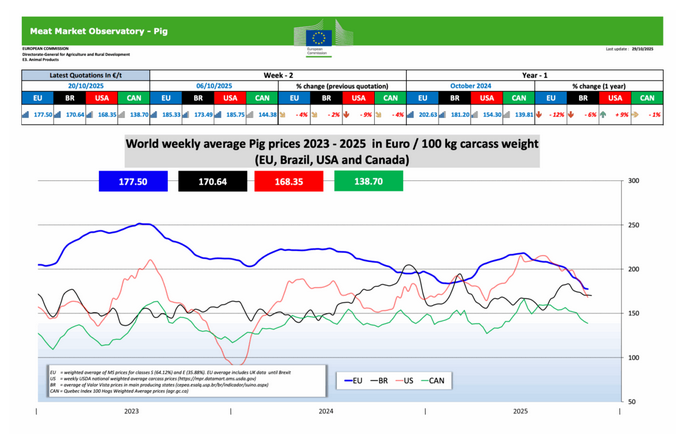The image size is (676, 434).
Task: Click the bar icon next to 202.63
Action: (x=410, y=116)
